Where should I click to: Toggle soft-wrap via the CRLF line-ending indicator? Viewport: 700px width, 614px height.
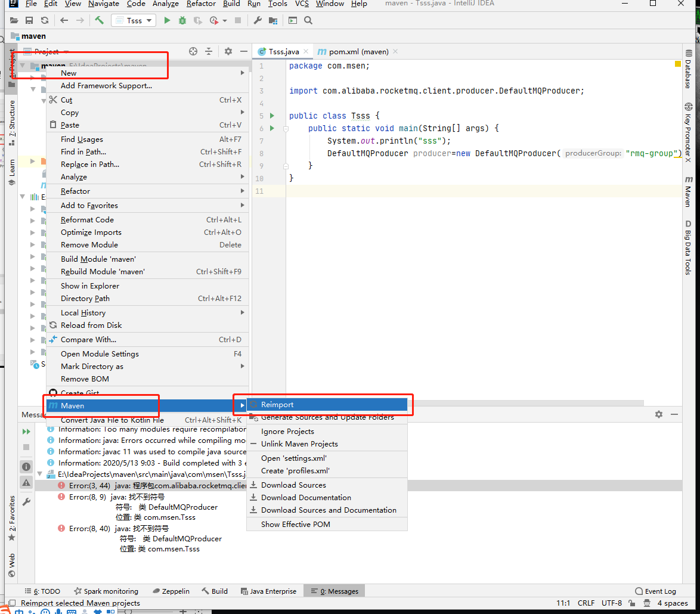[586, 603]
